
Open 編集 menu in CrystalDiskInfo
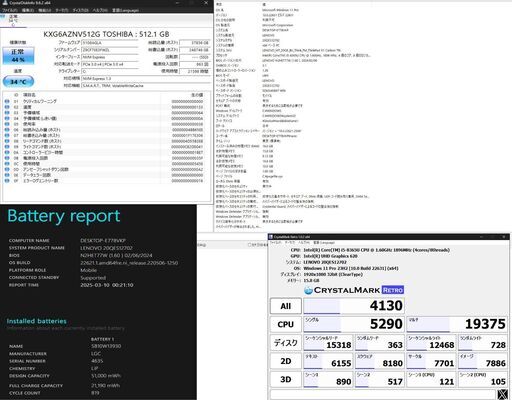pos(28,10)
